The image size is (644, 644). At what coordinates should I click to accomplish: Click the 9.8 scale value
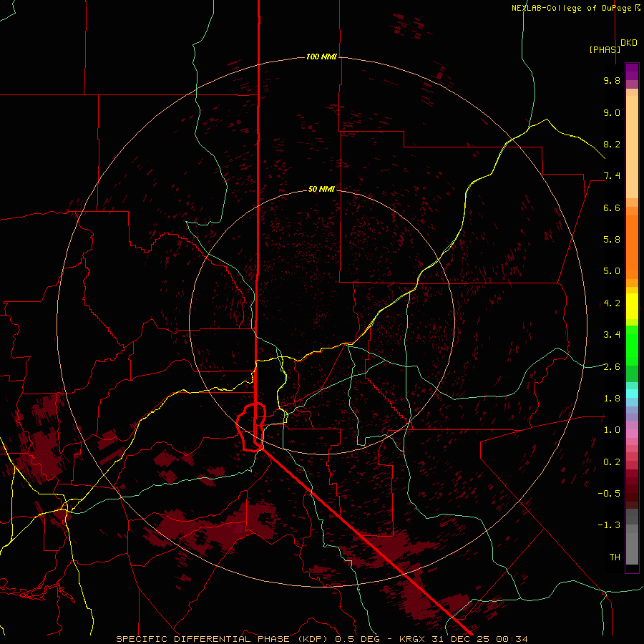tap(612, 80)
